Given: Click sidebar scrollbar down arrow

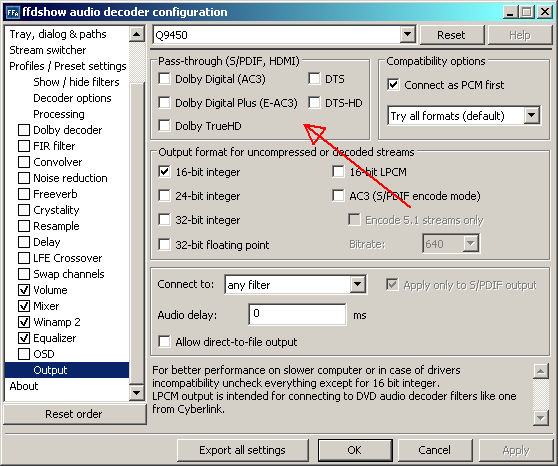Looking at the screenshot, I should pyautogui.click(x=137, y=393).
